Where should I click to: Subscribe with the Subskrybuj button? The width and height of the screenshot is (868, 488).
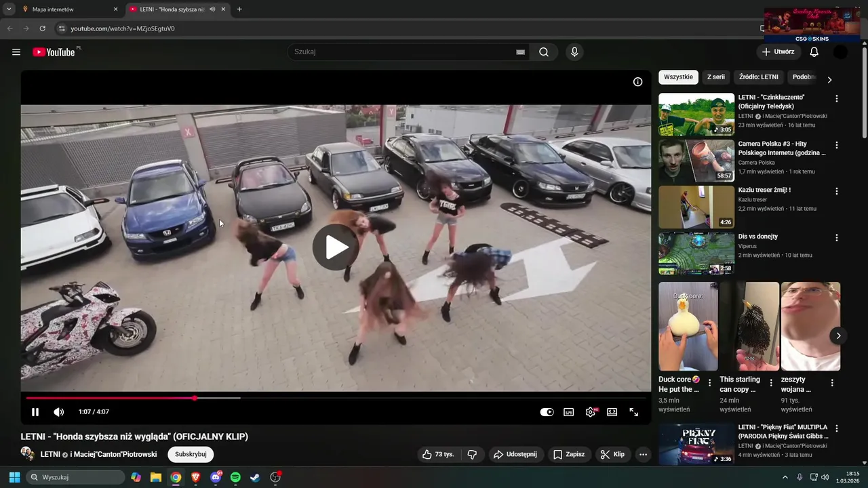tap(191, 454)
